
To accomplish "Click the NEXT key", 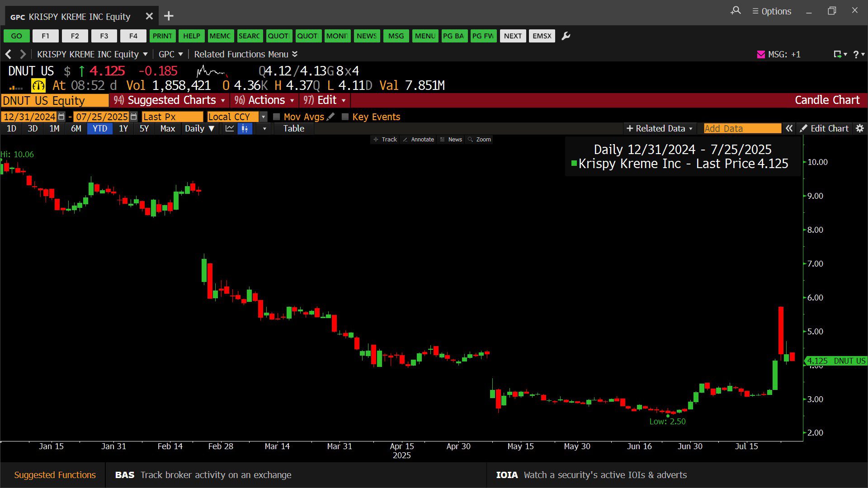I will [x=513, y=36].
